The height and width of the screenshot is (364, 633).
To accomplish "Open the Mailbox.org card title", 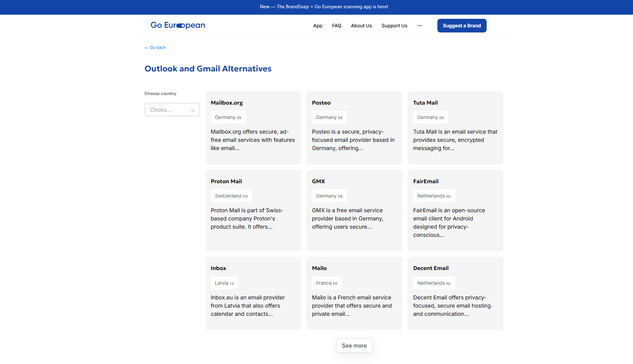I will pyautogui.click(x=227, y=103).
